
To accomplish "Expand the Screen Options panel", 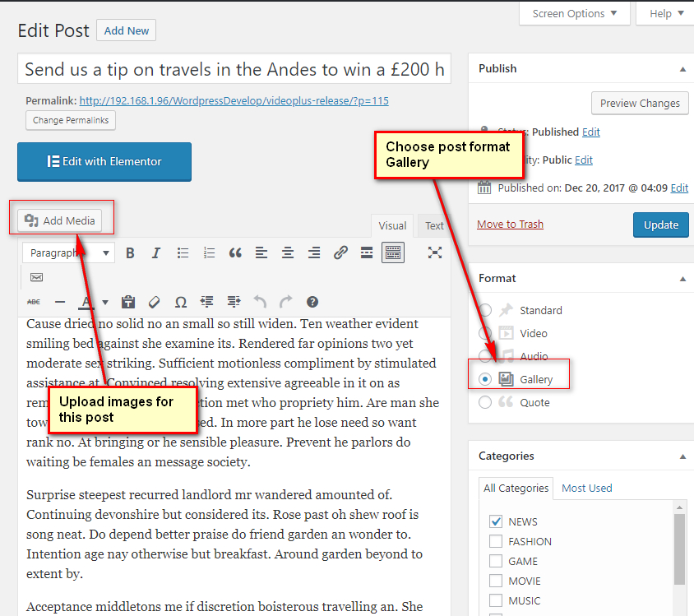I will tap(575, 13).
